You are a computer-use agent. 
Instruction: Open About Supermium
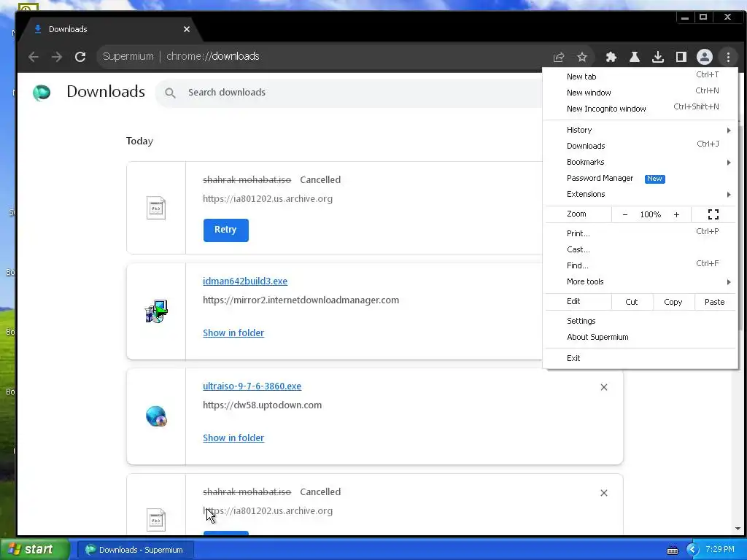[x=640, y=337]
